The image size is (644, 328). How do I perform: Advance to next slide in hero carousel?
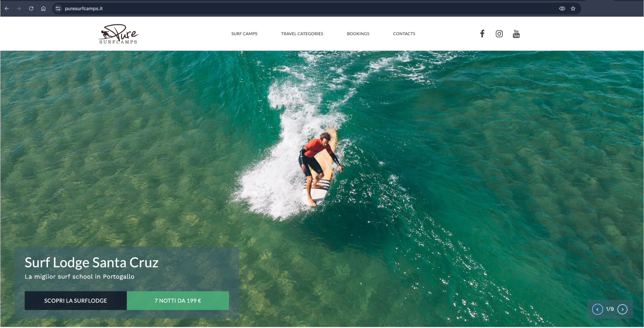622,309
